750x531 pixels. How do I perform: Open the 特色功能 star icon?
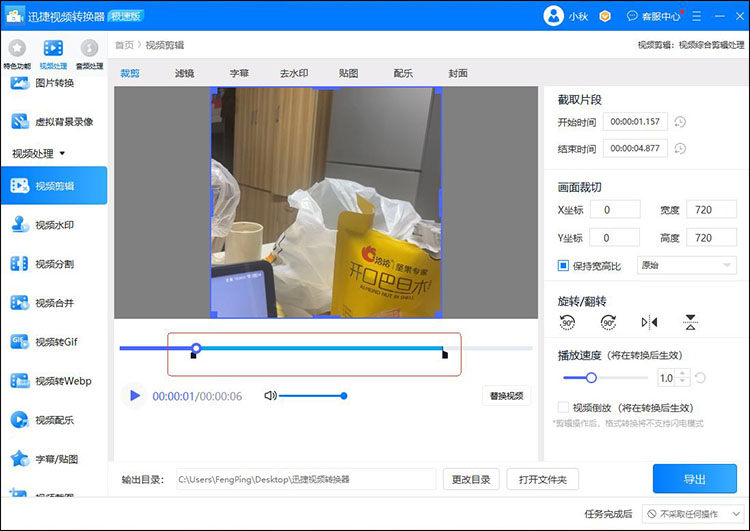pyautogui.click(x=17, y=48)
